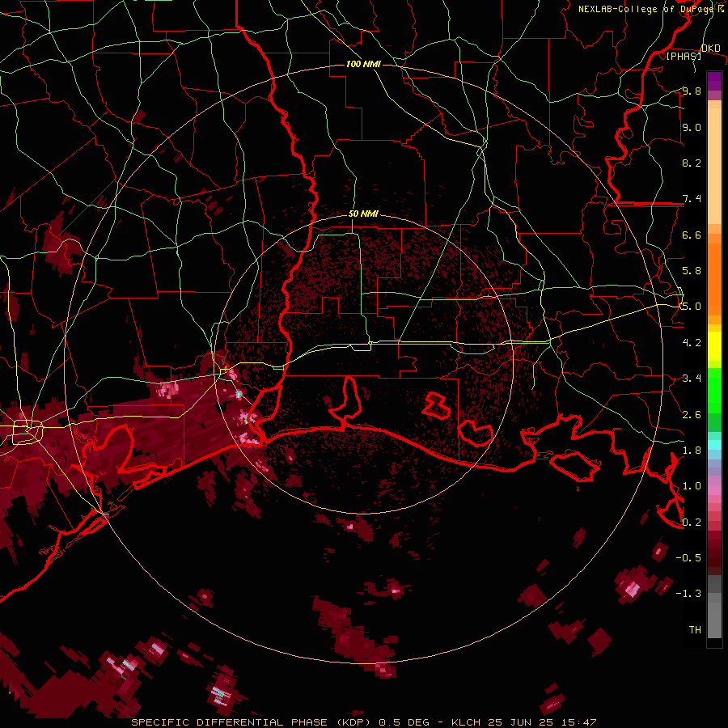
Task: Select the 2.6 scale value
Action: (692, 414)
